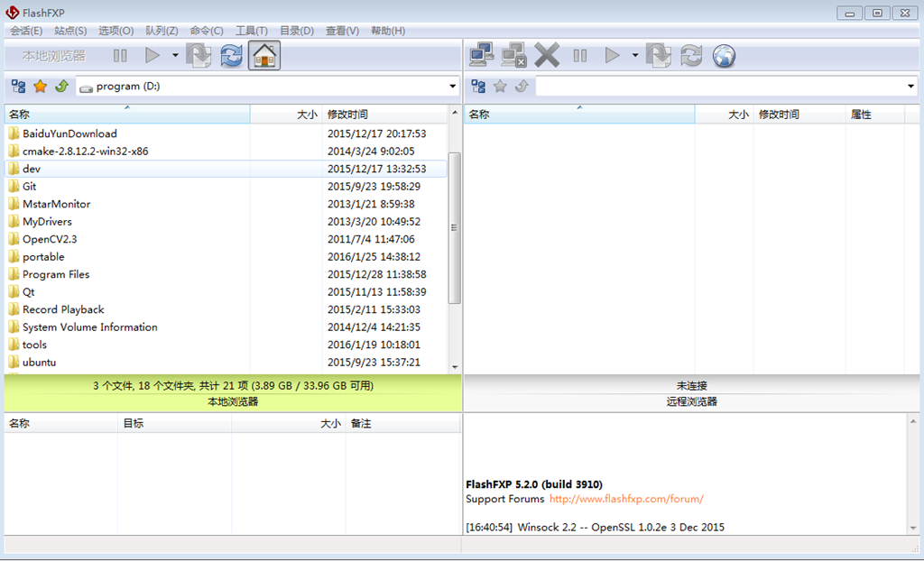Open the 工具(T) menu
924x561 pixels.
click(x=251, y=31)
